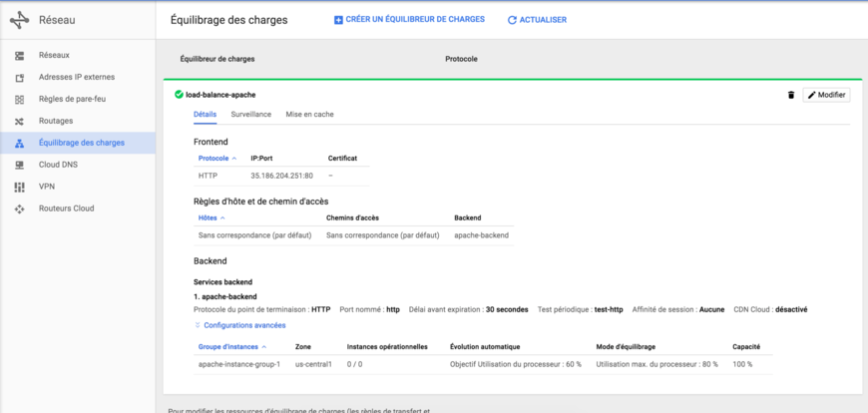Click the Adresses IP externes icon
The height and width of the screenshot is (413, 868).
click(x=19, y=78)
